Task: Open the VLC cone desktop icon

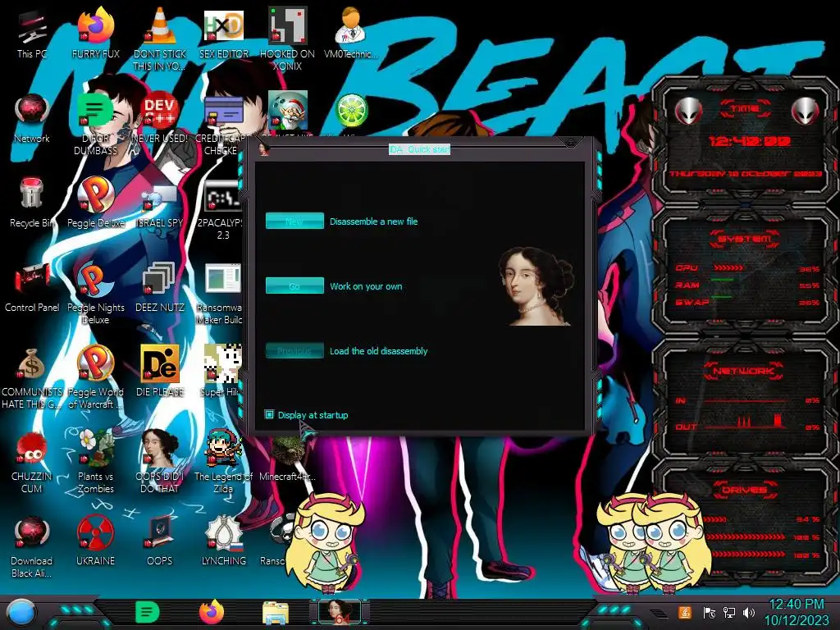Action: (x=160, y=27)
